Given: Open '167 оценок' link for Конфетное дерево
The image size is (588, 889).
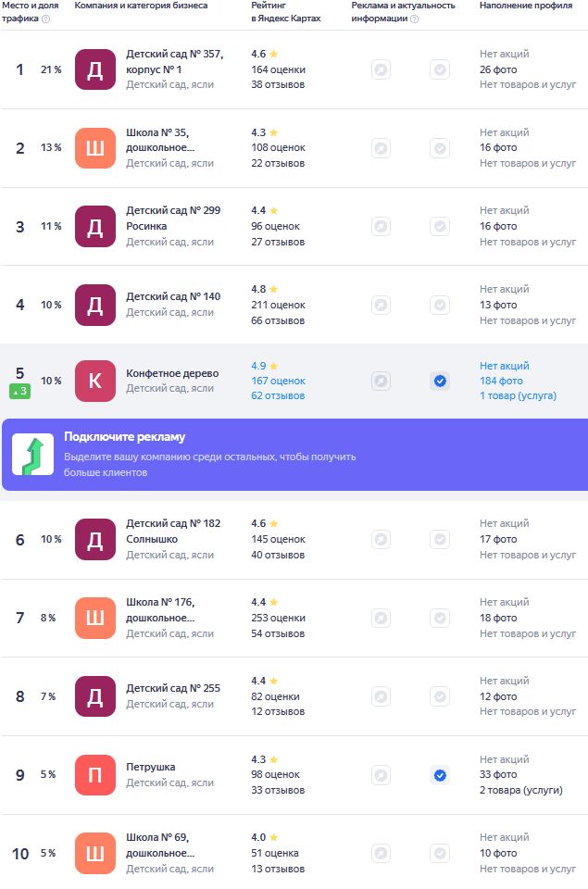Looking at the screenshot, I should [278, 381].
